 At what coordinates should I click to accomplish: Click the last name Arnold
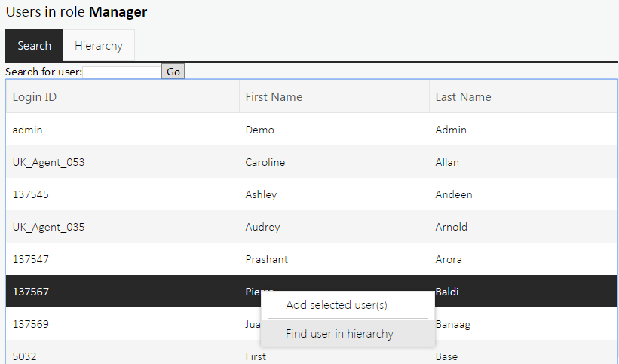451,227
